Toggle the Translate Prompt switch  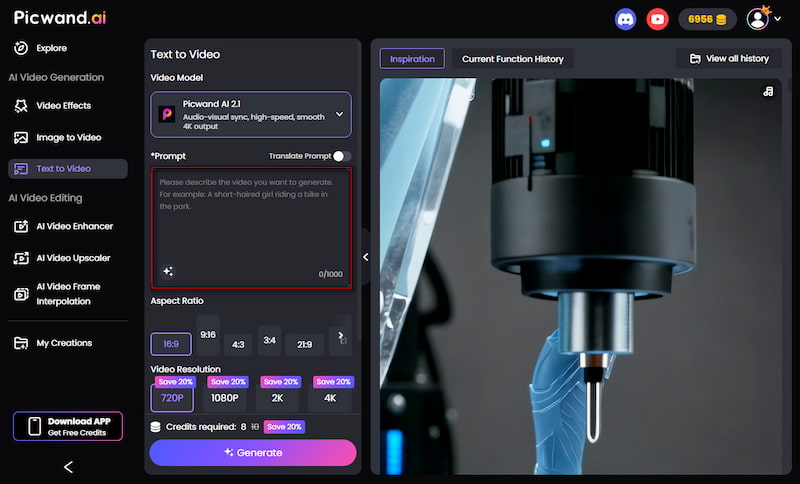341,156
